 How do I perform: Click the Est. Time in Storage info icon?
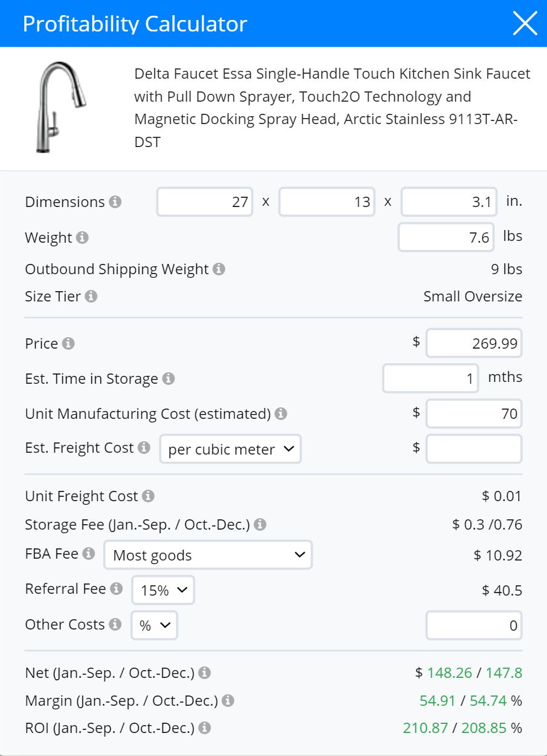click(x=168, y=378)
